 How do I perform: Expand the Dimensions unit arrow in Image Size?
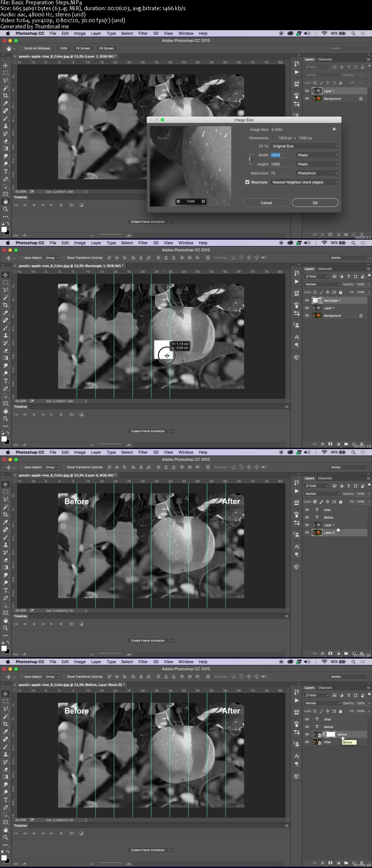click(274, 138)
